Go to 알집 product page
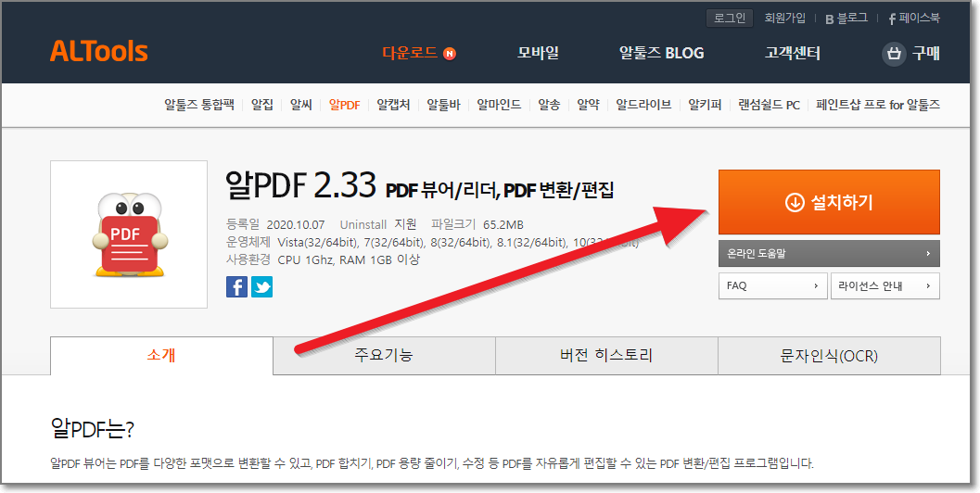The image size is (980, 493). click(262, 105)
